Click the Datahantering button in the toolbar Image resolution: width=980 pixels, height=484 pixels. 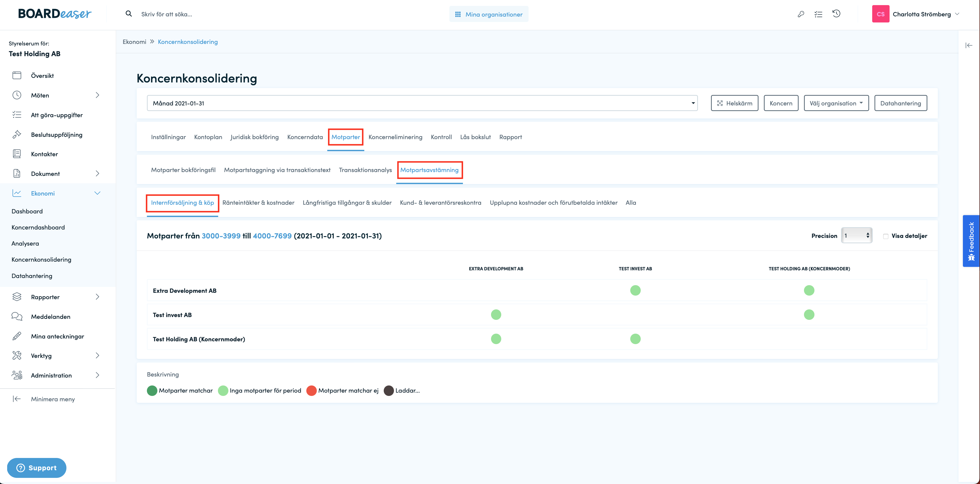(x=901, y=103)
